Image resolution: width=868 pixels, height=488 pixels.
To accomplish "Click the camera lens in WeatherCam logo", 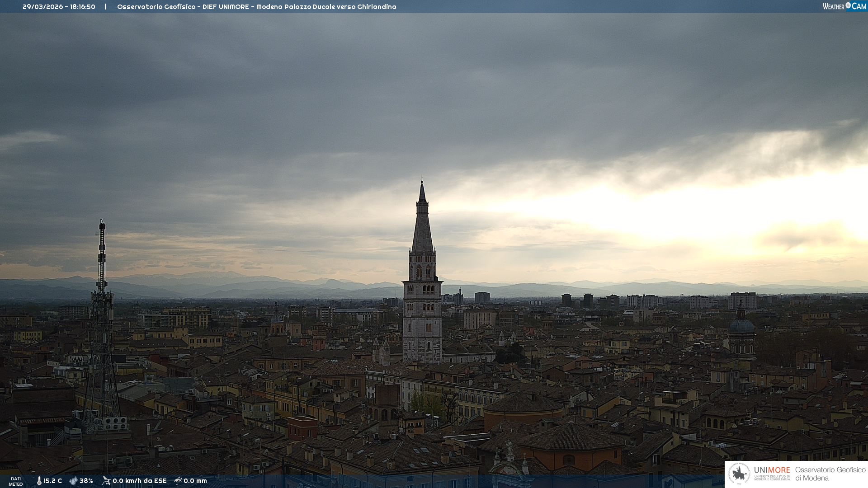I will pos(848,5).
